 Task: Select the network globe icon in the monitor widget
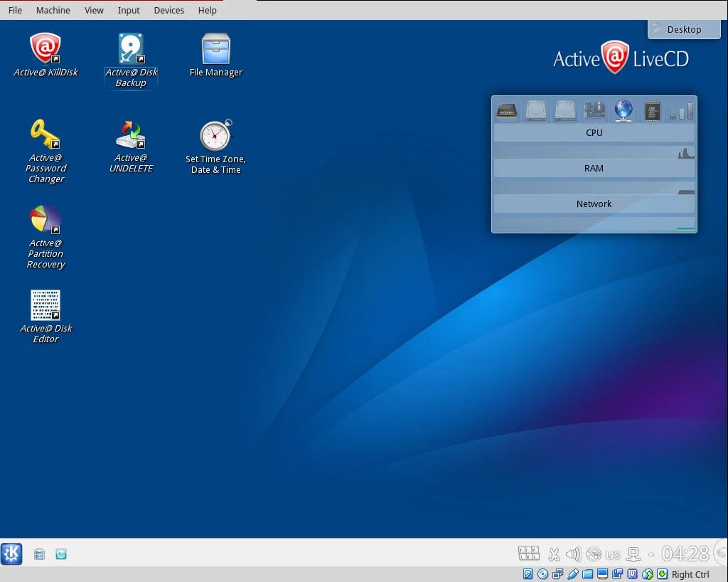[x=623, y=111]
